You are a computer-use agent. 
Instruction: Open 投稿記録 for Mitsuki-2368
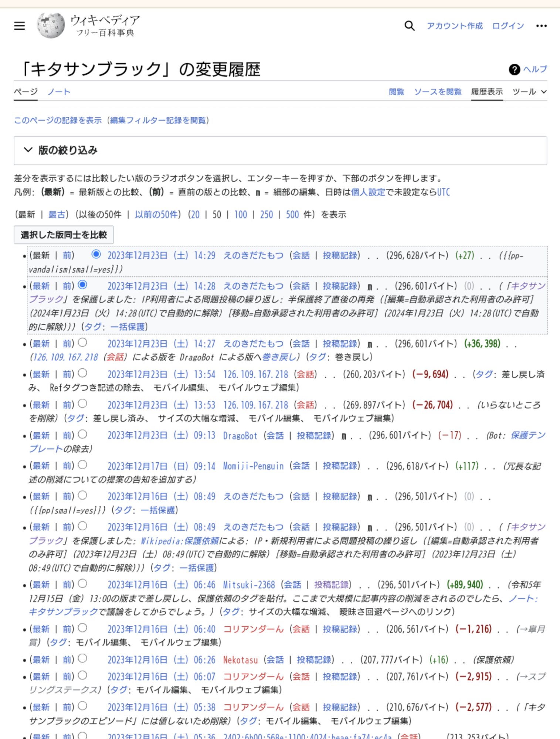tap(332, 585)
